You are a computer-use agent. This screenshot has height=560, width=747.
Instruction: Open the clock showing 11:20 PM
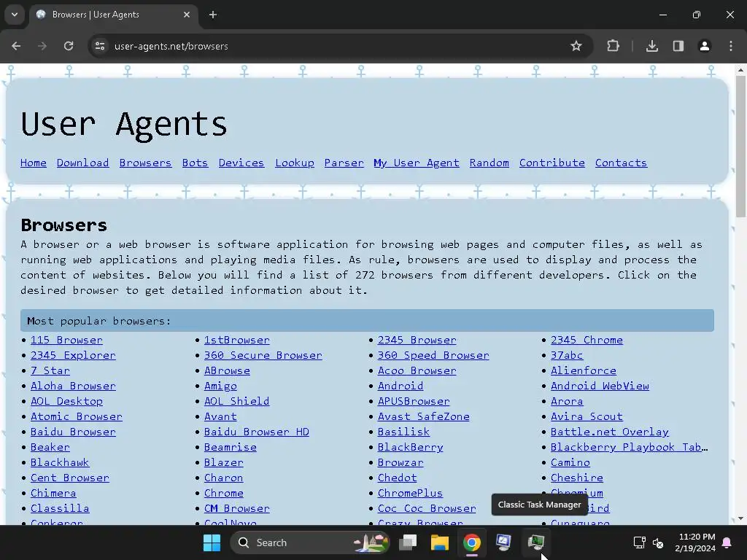click(694, 542)
